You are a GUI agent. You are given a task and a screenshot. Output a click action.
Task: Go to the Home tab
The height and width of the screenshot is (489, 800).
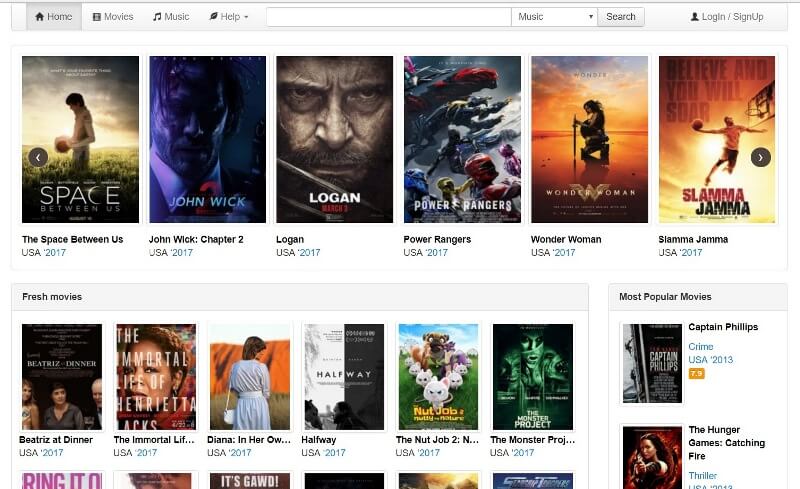click(54, 17)
